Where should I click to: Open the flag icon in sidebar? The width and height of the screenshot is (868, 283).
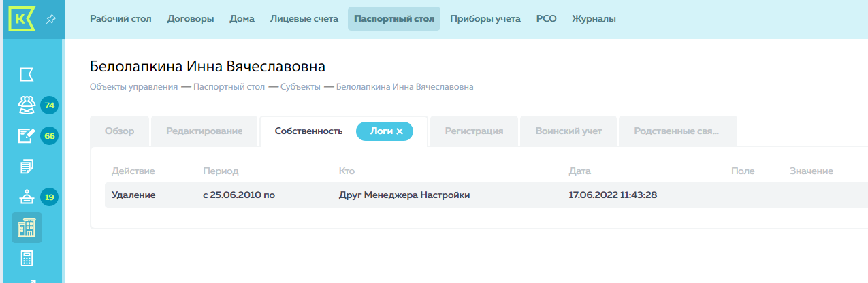pos(27,74)
